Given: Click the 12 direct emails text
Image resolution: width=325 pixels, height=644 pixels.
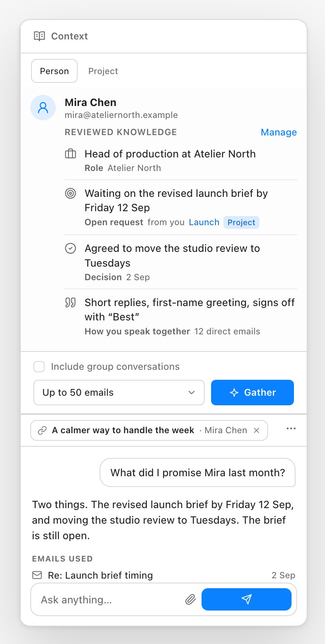Looking at the screenshot, I should pos(227,332).
